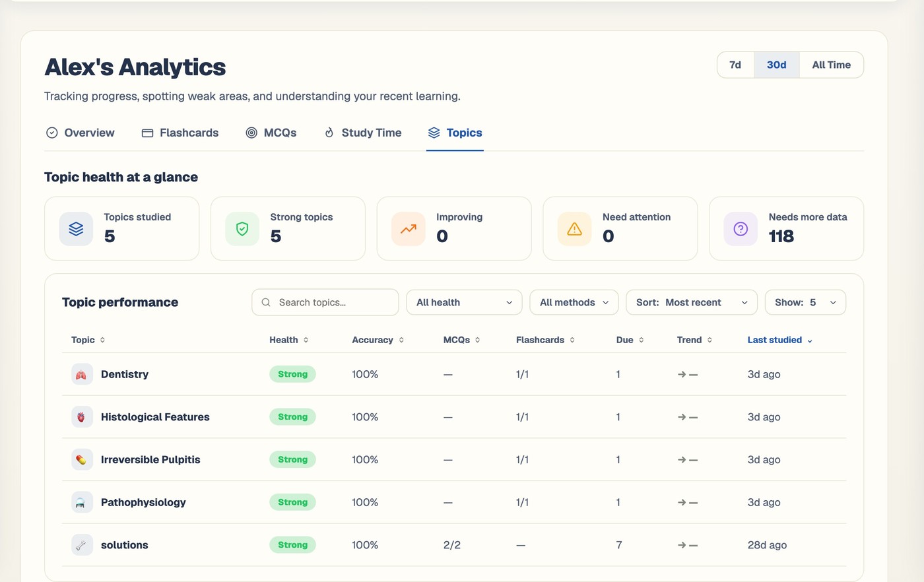The image size is (924, 582).
Task: Click the Pathophysiology topic icon
Action: (82, 502)
